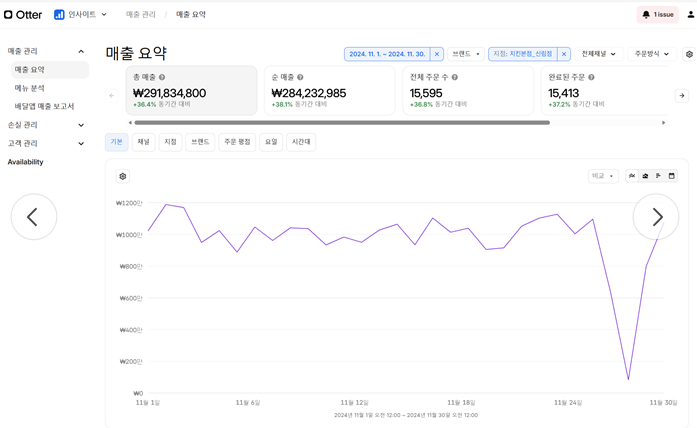The width and height of the screenshot is (697, 428).
Task: Select the 완료된 주문 15,413 card
Action: (x=606, y=91)
